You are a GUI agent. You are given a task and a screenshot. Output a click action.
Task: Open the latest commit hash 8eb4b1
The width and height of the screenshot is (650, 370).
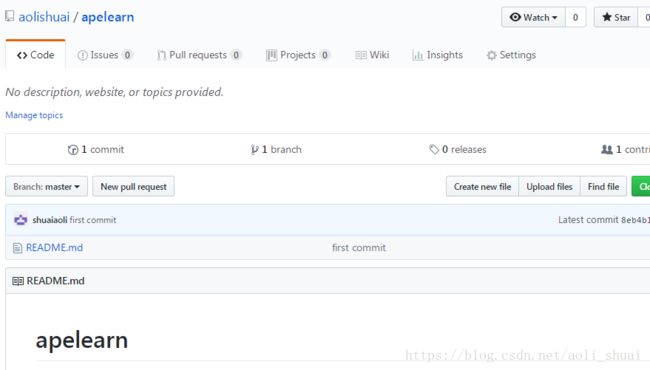tap(635, 220)
